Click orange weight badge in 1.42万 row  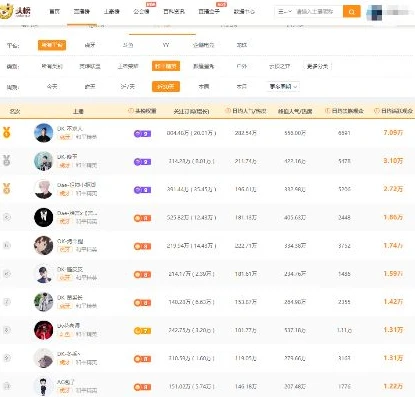point(142,303)
